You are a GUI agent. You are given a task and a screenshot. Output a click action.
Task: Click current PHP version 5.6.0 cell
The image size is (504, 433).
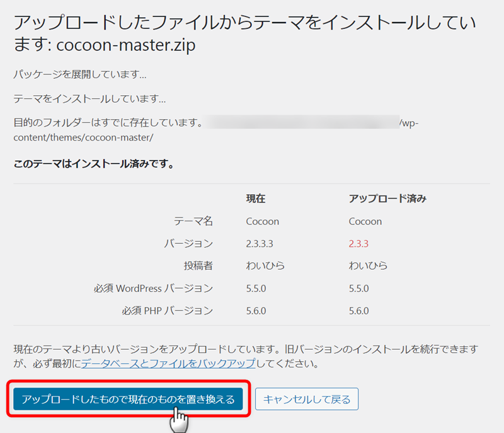coord(256,311)
